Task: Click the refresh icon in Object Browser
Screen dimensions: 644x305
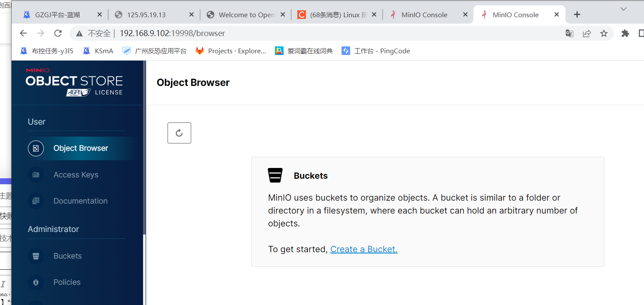Action: tap(179, 133)
